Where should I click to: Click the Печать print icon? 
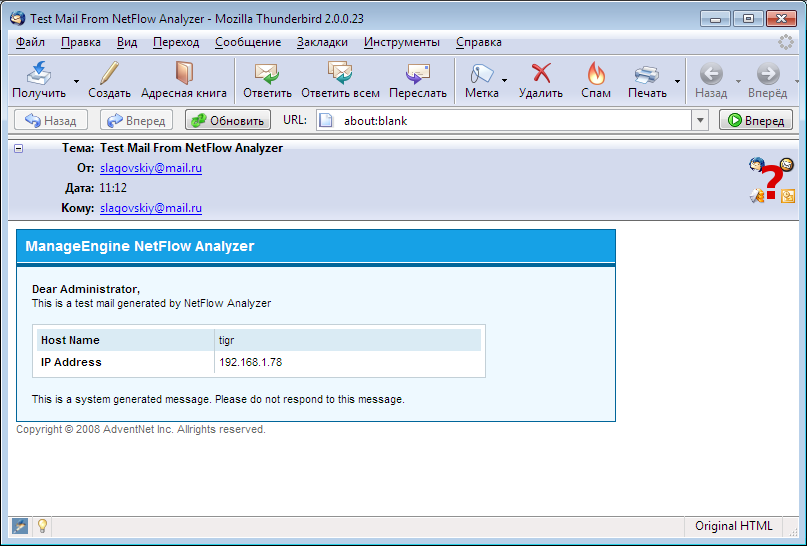(x=646, y=75)
